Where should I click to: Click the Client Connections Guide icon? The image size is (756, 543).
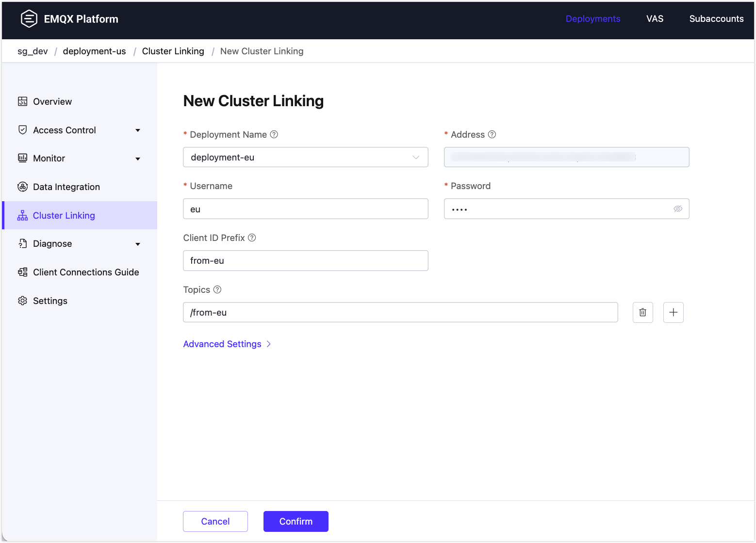click(22, 272)
